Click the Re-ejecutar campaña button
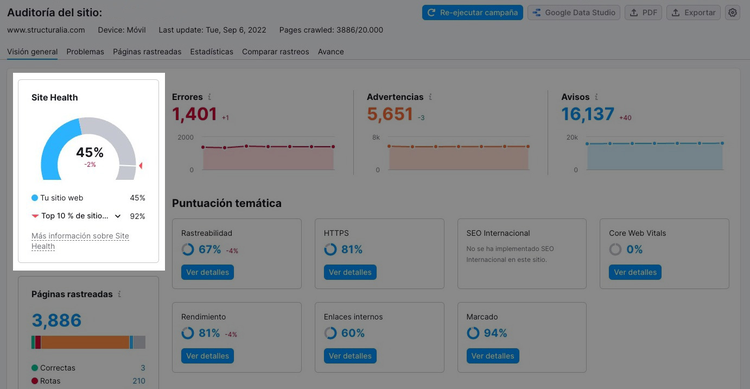The image size is (750, 389). coord(472,12)
